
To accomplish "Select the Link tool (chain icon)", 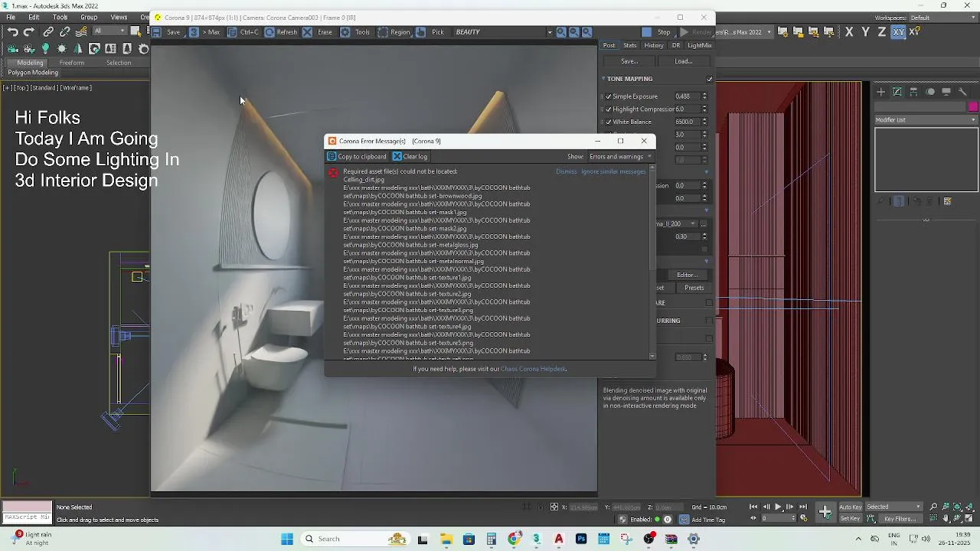I will point(48,31).
